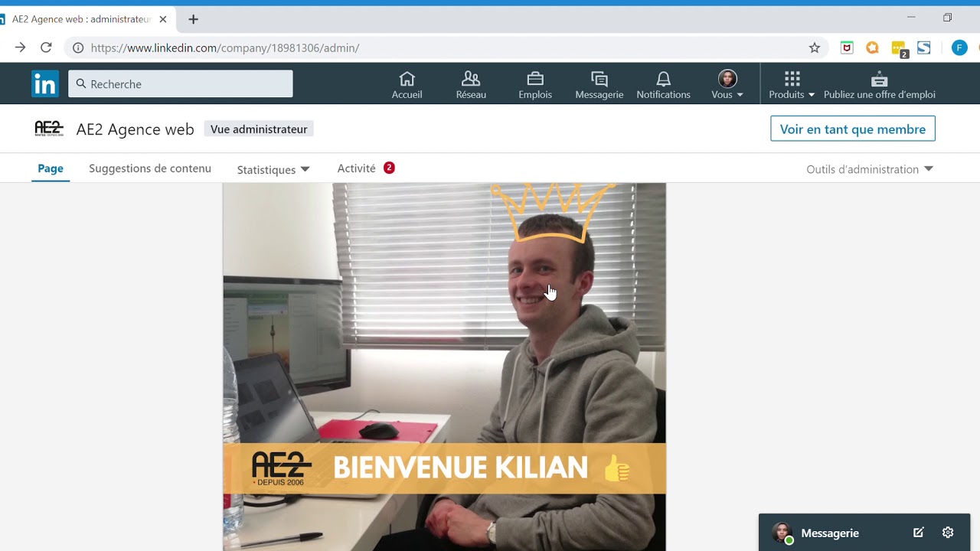Click Publiez une offre d'emploi
The image size is (980, 551).
[x=880, y=84]
